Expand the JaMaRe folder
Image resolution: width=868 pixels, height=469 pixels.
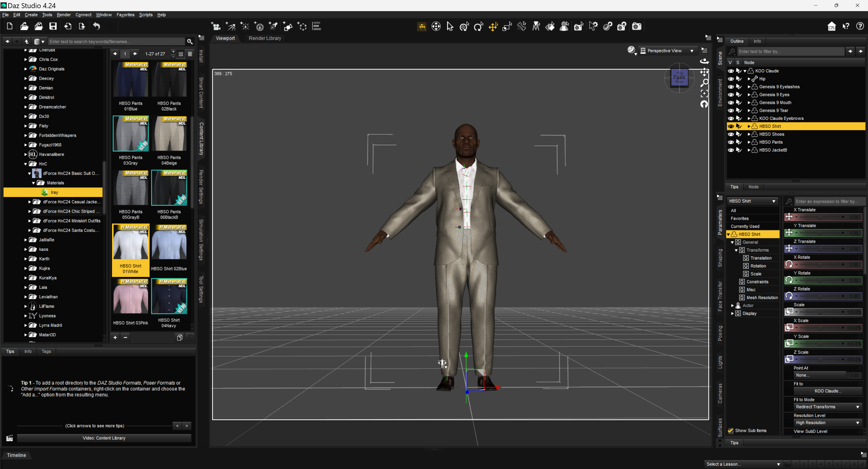26,240
